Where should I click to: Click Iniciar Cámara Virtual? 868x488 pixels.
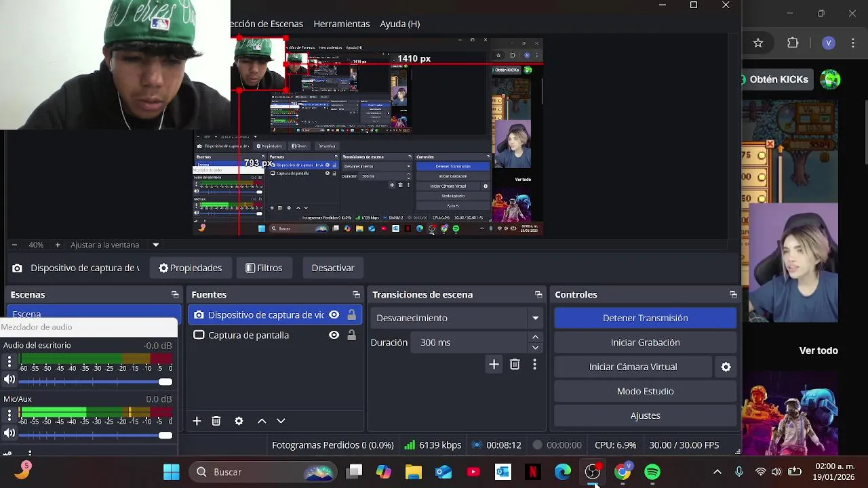pyautogui.click(x=633, y=367)
